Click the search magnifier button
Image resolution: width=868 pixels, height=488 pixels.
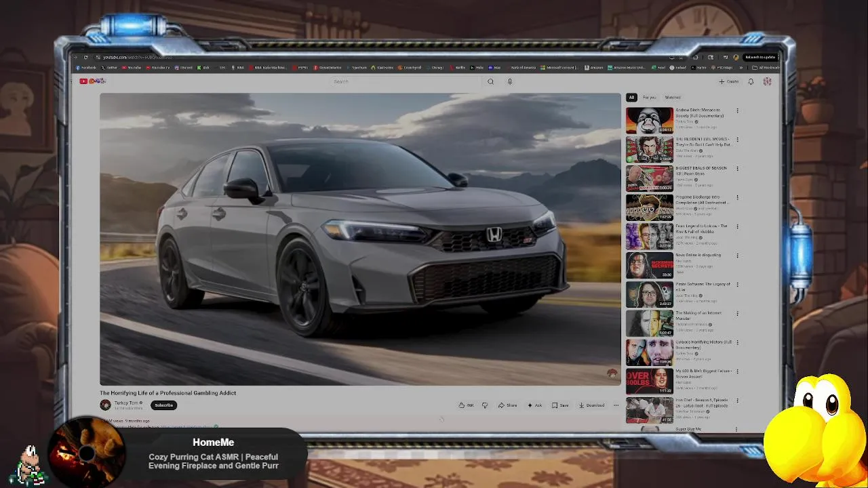tap(490, 81)
